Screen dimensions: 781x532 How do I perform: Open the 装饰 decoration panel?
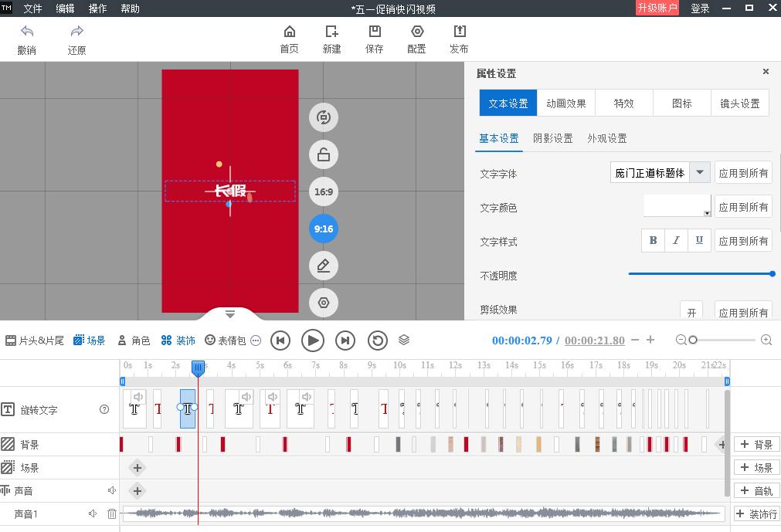(x=178, y=340)
